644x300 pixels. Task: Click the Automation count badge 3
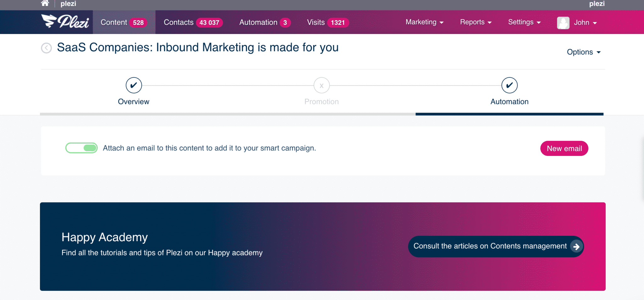[285, 23]
